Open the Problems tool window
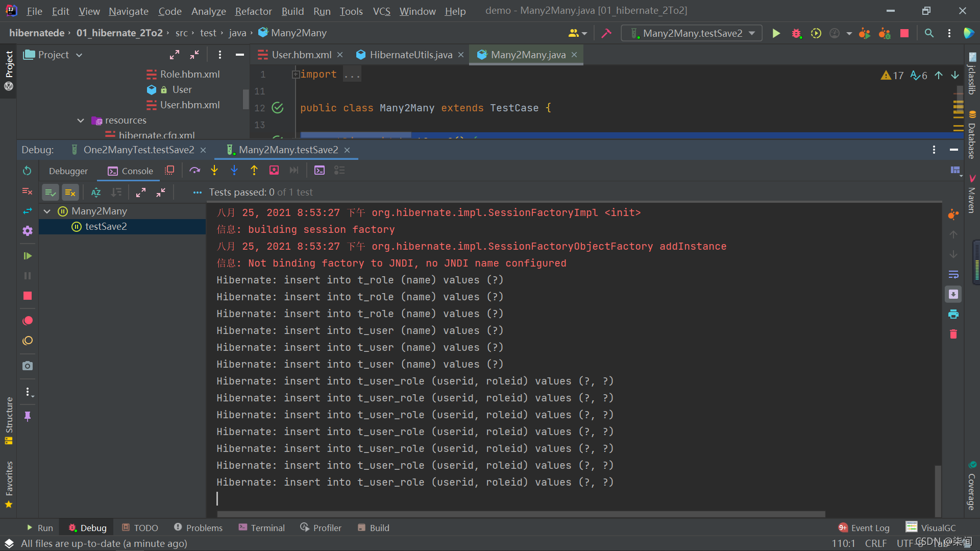The height and width of the screenshot is (551, 980). (x=198, y=528)
